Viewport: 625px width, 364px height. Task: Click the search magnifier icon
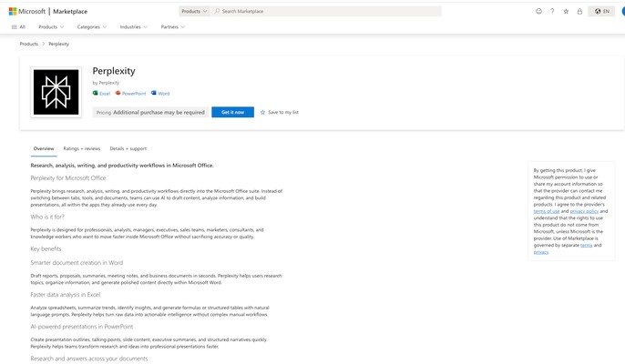click(x=217, y=11)
